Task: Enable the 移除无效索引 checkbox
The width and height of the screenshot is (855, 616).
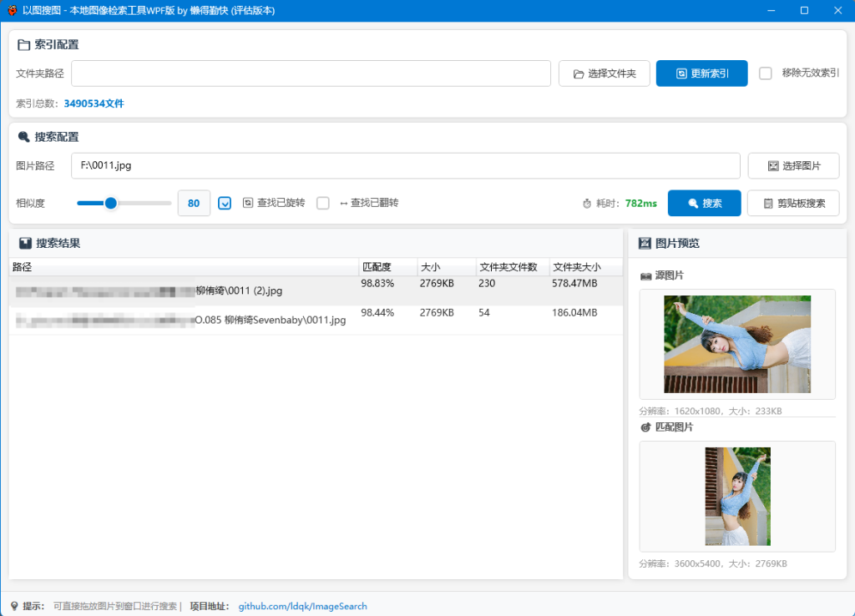Action: click(765, 73)
